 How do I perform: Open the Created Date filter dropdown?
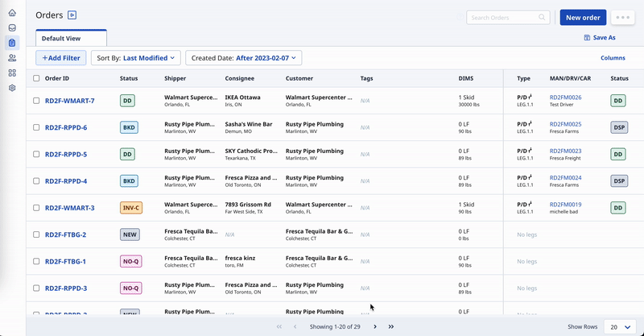coord(243,58)
